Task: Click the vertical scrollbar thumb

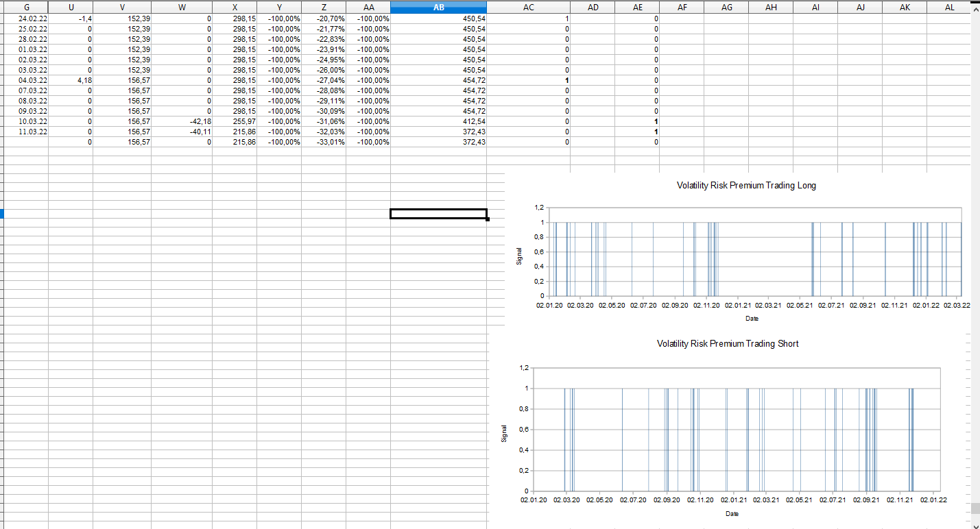Action: [975, 508]
